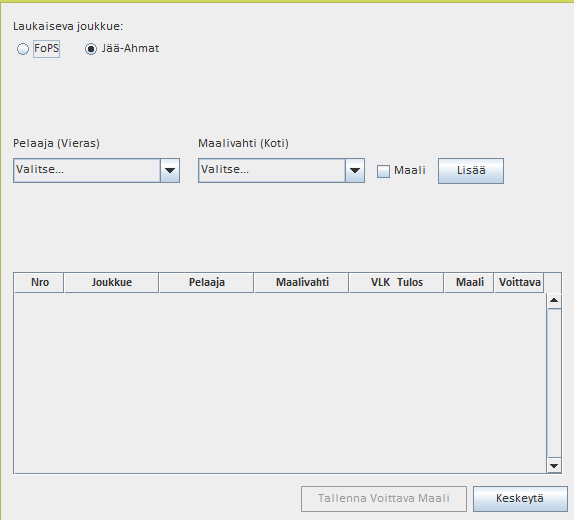574x520 pixels.
Task: Open the Maalivahti (Koti) dropdown arrow
Action: point(355,170)
